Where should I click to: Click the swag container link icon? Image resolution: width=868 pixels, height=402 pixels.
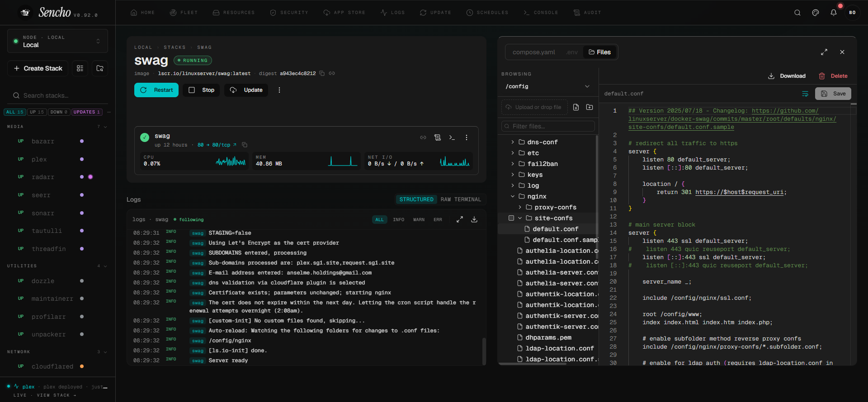pos(423,137)
